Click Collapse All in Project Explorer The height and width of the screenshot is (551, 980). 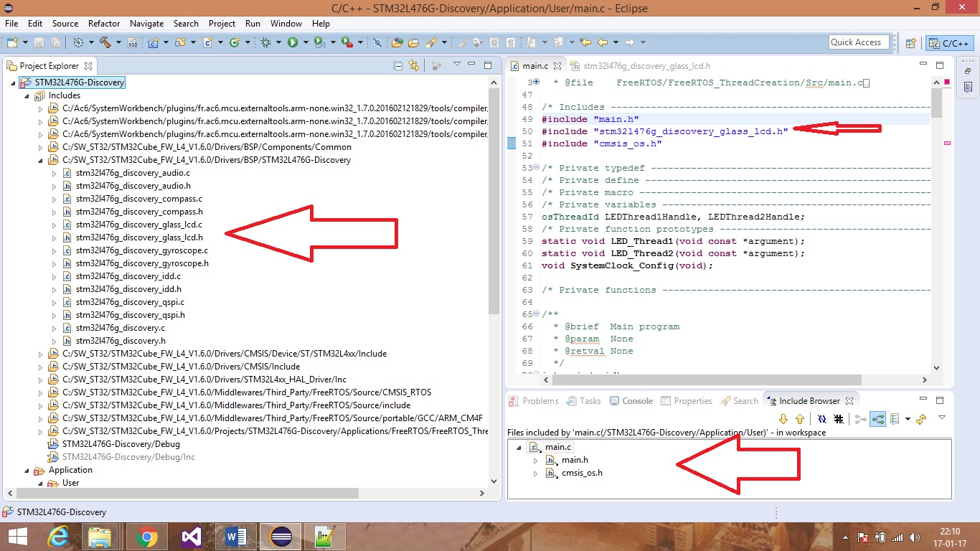tap(398, 66)
